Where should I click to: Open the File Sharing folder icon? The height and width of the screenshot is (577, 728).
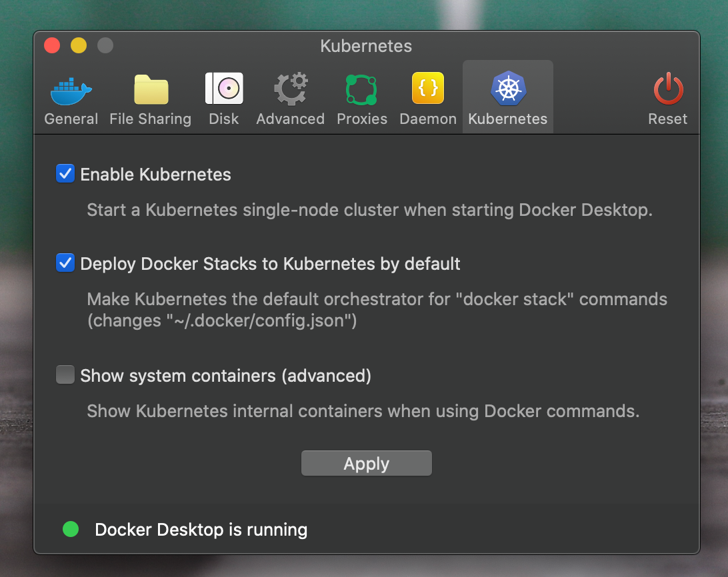click(151, 89)
